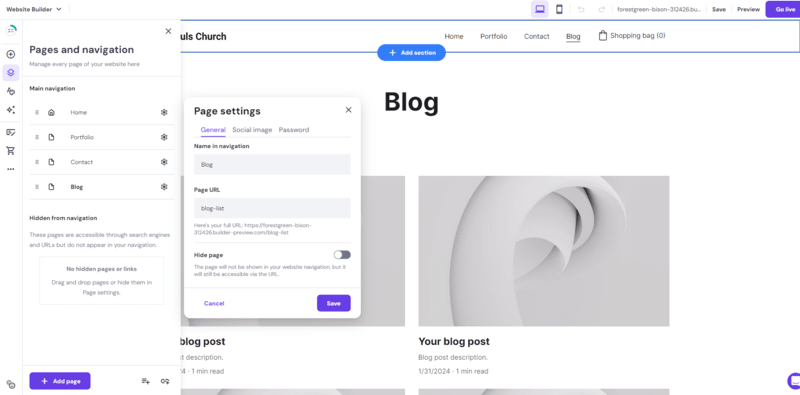Screen dimensions: 800x395
Task: Close the Pages and navigation panel
Action: pyautogui.click(x=168, y=31)
